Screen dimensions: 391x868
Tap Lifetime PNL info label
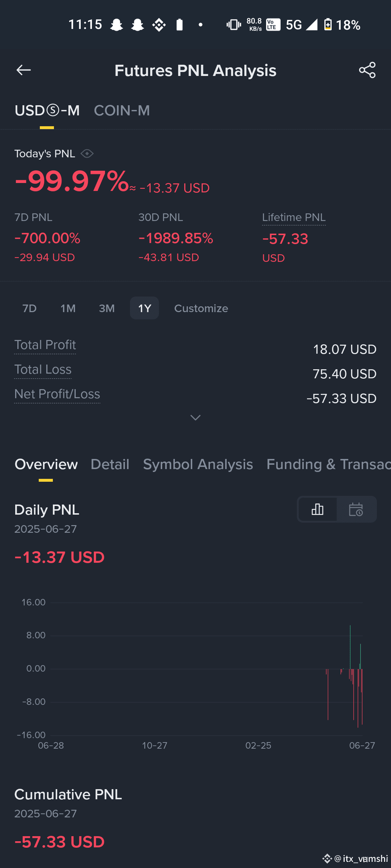[x=294, y=217]
